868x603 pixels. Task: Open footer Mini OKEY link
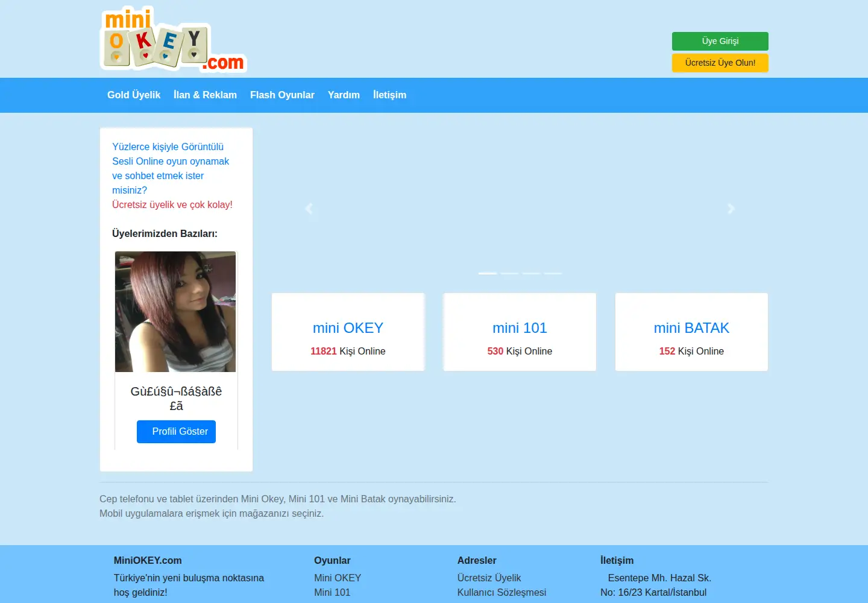[x=338, y=578]
